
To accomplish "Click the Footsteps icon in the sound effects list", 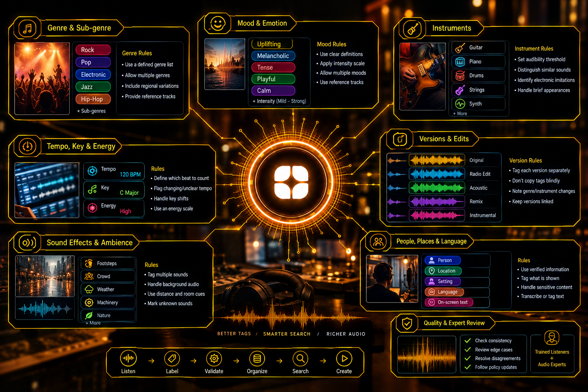I will pyautogui.click(x=89, y=263).
